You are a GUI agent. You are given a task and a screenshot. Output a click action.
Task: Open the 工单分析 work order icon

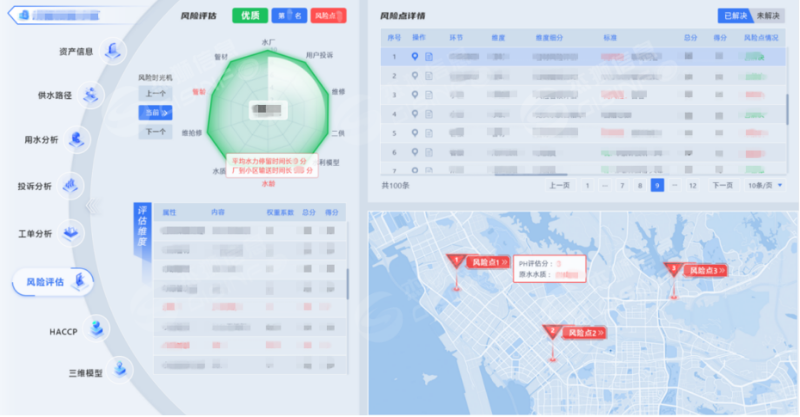tap(71, 233)
